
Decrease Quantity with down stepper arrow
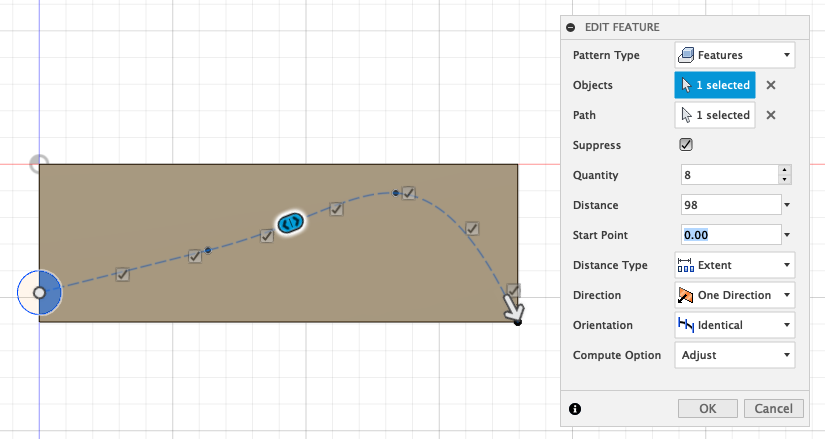point(784,179)
